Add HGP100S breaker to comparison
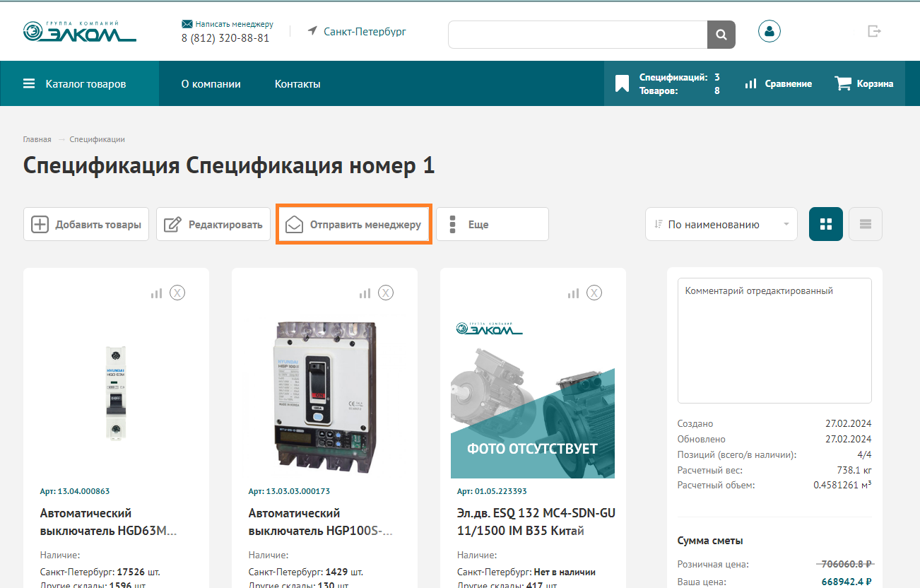Viewport: 920px width, 588px height. [x=365, y=293]
